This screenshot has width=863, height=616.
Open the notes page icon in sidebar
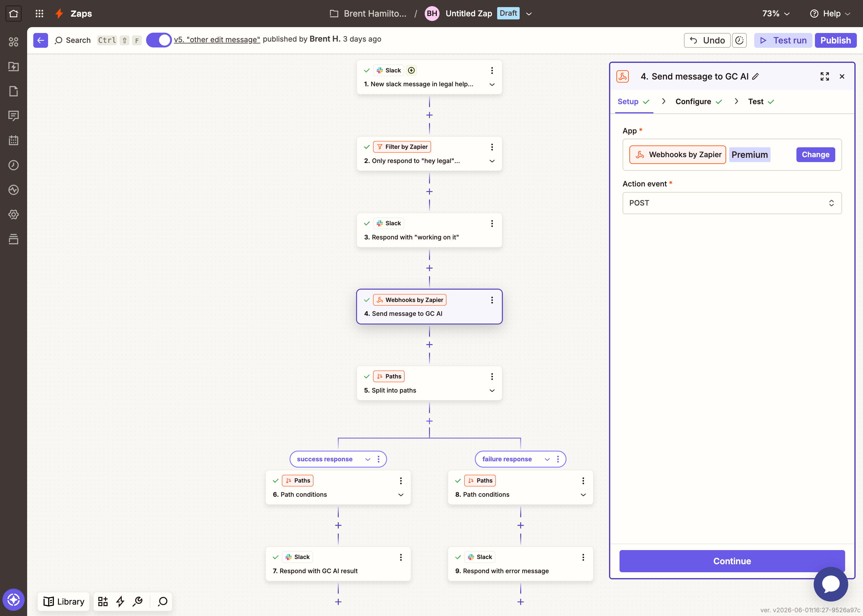(14, 91)
